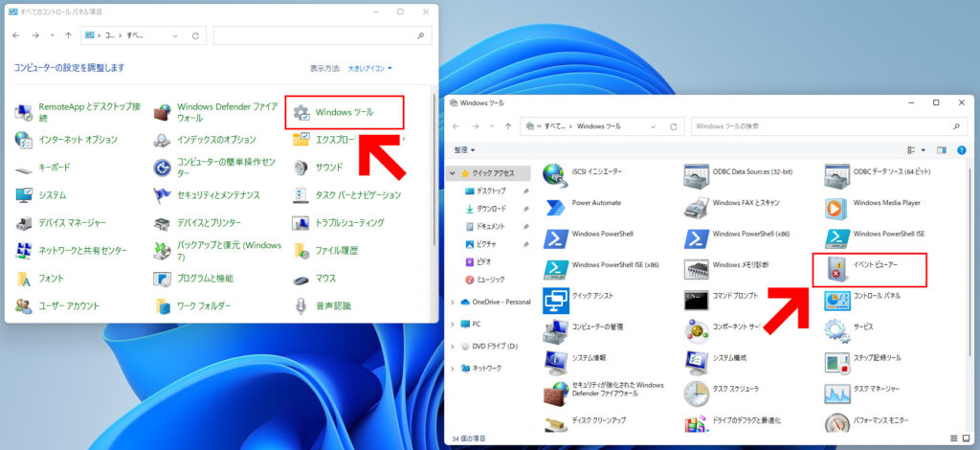Open デバイス マネージャー in Control Panel
Image resolution: width=980 pixels, height=450 pixels.
click(60, 223)
